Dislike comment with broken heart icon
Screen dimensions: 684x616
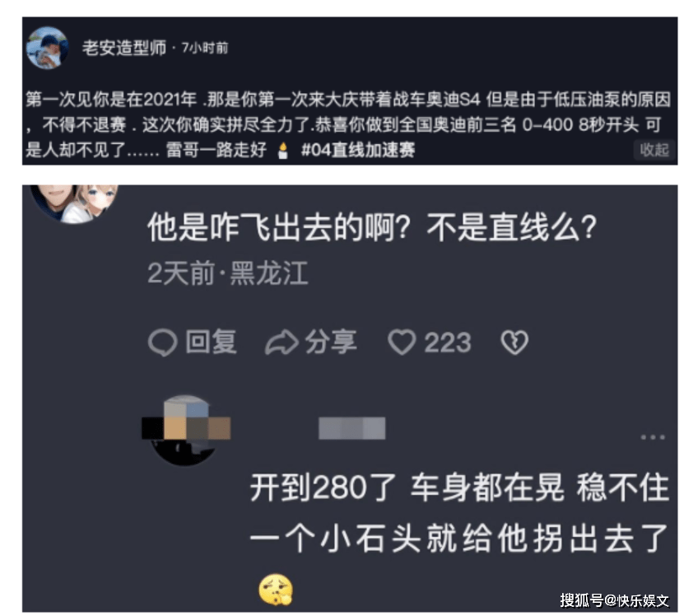tap(514, 343)
